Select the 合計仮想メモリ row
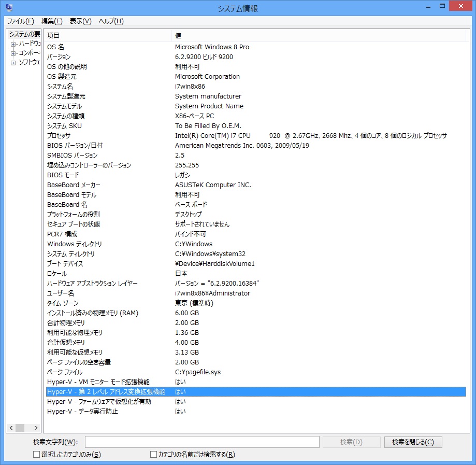Viewport: 476px width, 465px height. point(256,342)
